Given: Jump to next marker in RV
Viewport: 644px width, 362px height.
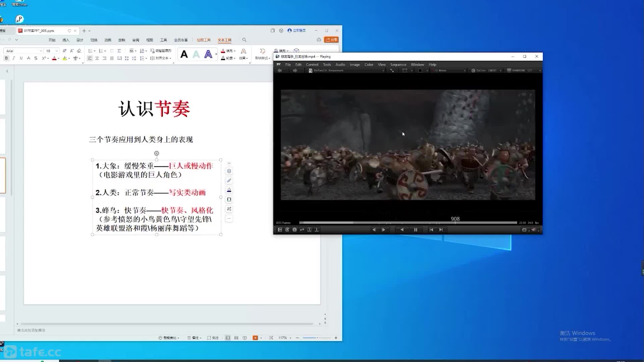Looking at the screenshot, I should click(x=441, y=230).
